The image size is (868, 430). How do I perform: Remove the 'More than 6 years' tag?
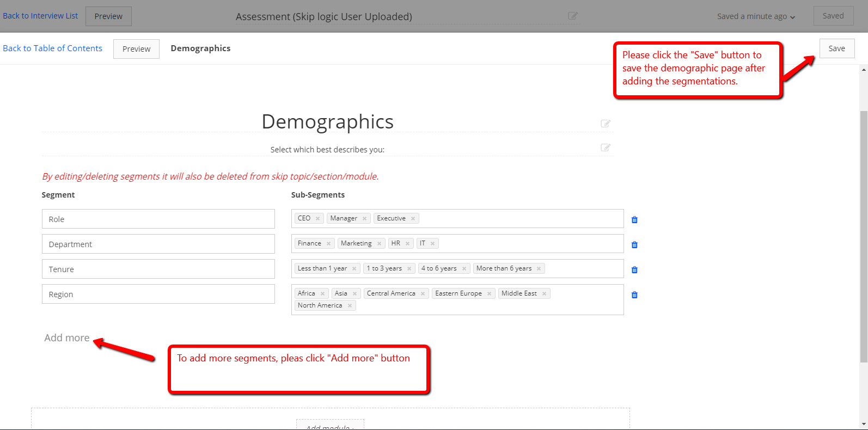click(539, 269)
